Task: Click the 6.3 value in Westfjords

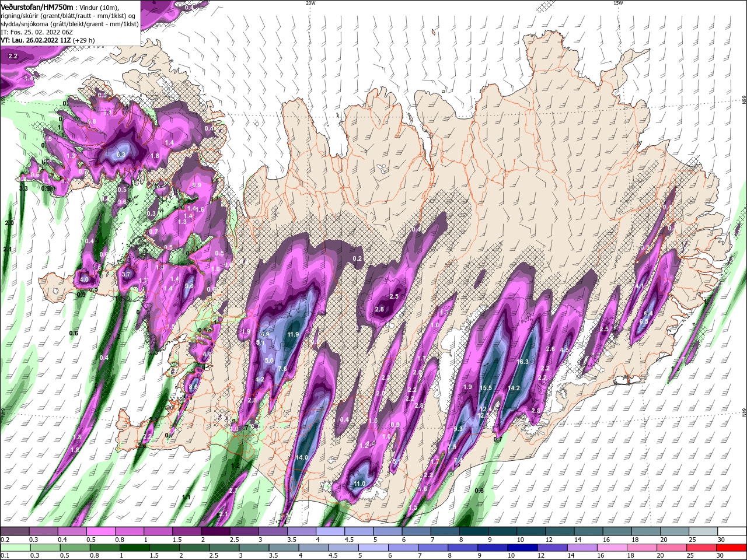Action: coord(121,155)
